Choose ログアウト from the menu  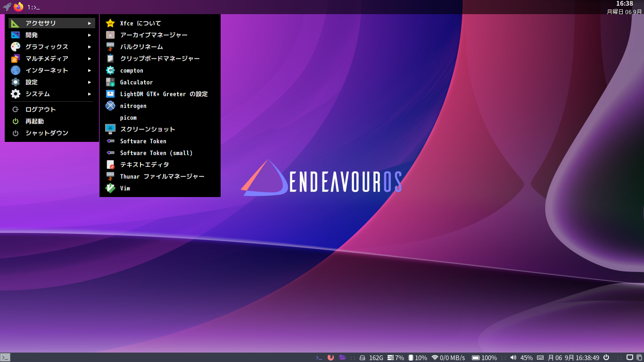tap(52, 109)
